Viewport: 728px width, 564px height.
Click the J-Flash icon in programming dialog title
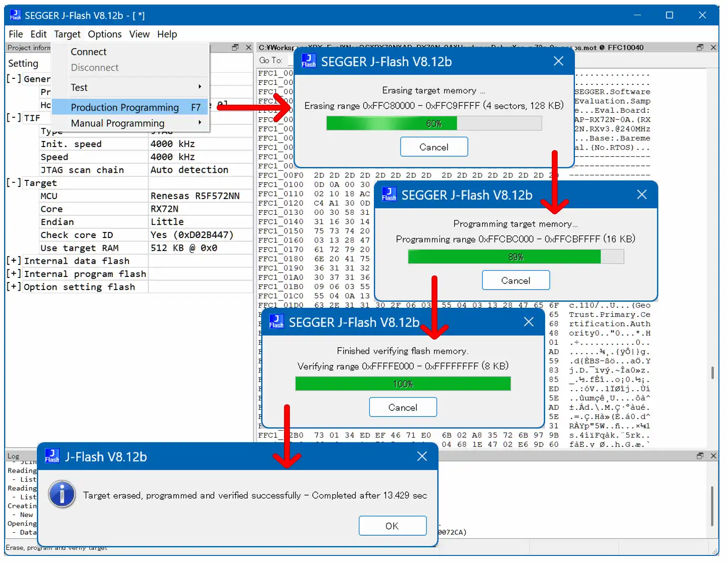click(x=389, y=195)
